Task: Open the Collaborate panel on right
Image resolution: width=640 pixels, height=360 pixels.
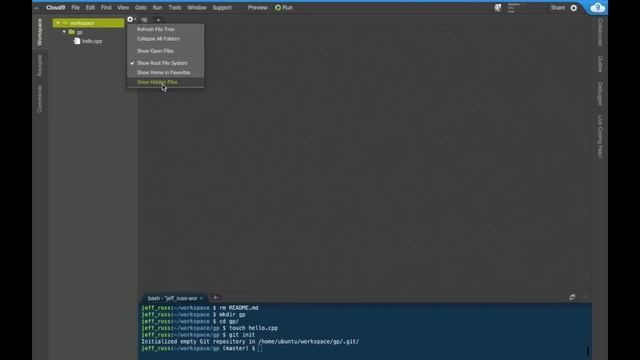Action: [x=600, y=32]
